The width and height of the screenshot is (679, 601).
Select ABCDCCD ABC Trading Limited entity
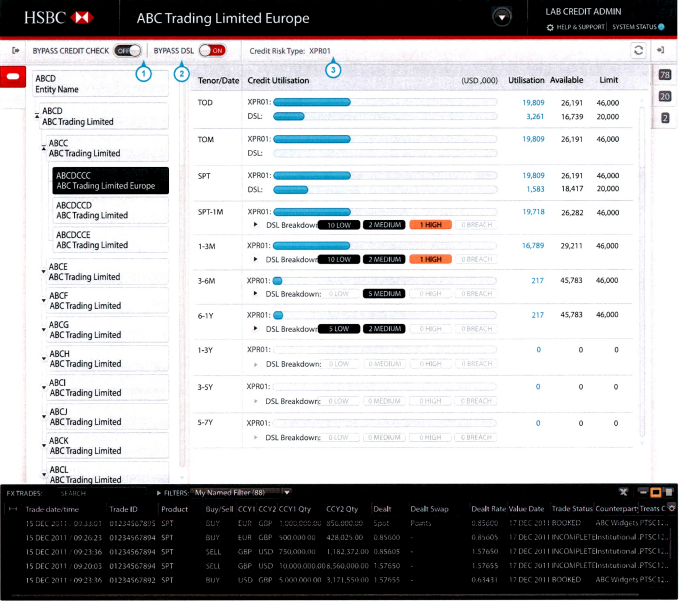110,210
